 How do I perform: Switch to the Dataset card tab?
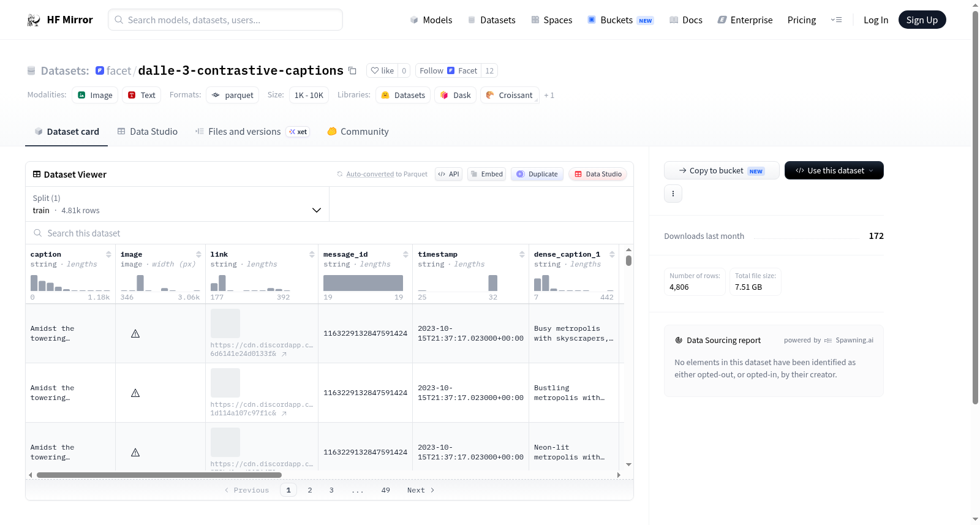click(67, 132)
